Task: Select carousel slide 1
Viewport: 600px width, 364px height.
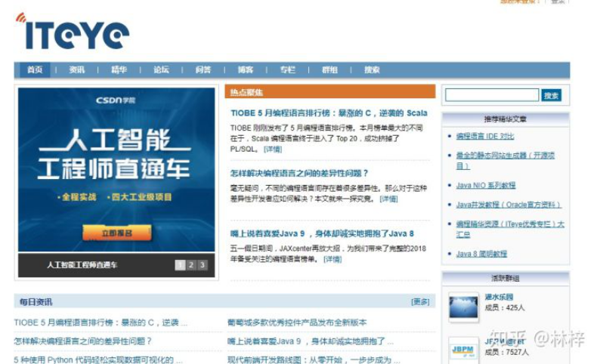Action: coord(180,264)
